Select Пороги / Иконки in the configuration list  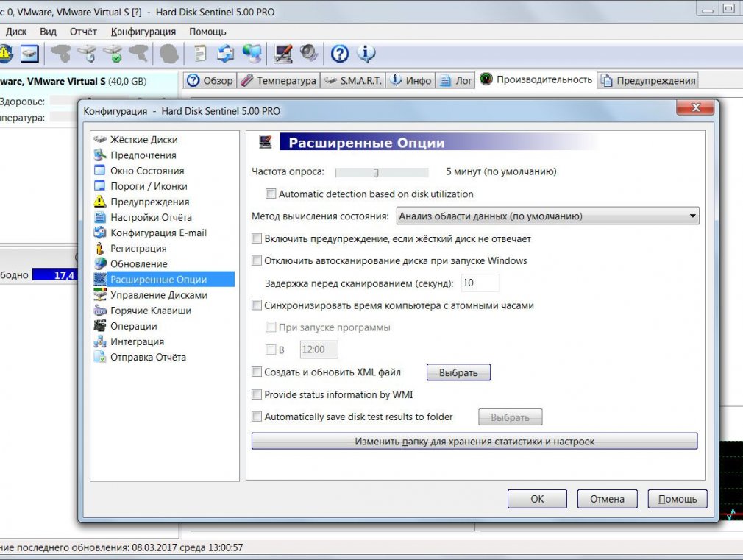[149, 186]
